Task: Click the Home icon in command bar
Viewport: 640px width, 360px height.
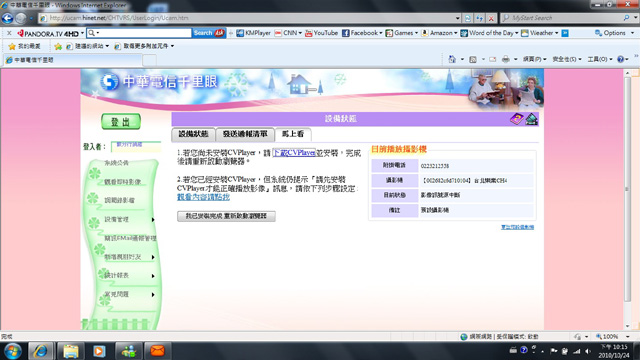Action: click(452, 60)
